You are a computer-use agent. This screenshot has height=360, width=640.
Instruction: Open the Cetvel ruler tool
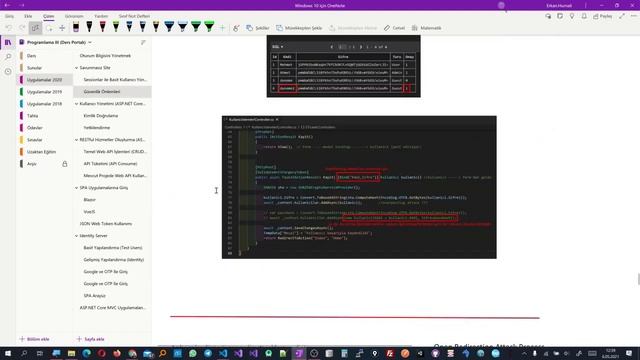click(394, 28)
